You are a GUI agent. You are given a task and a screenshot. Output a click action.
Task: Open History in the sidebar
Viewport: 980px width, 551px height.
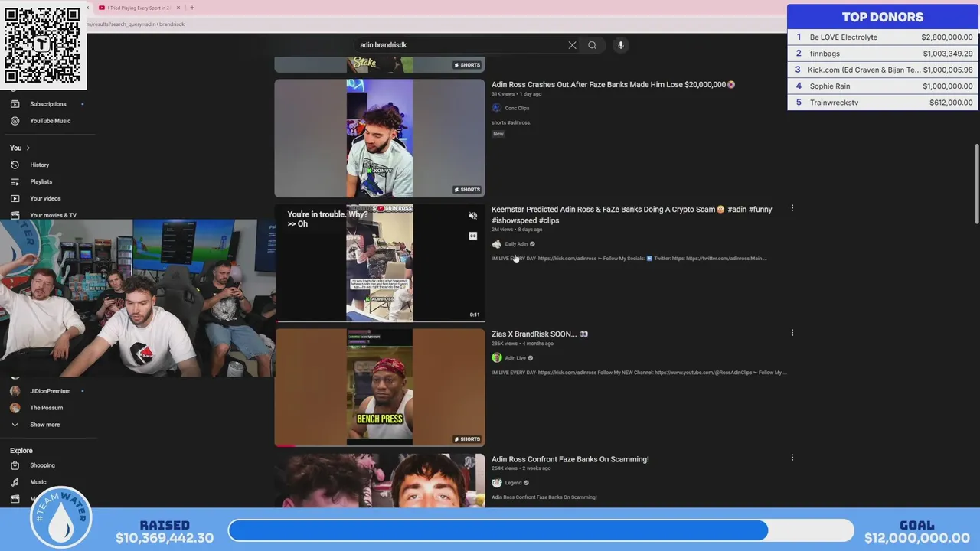click(40, 165)
